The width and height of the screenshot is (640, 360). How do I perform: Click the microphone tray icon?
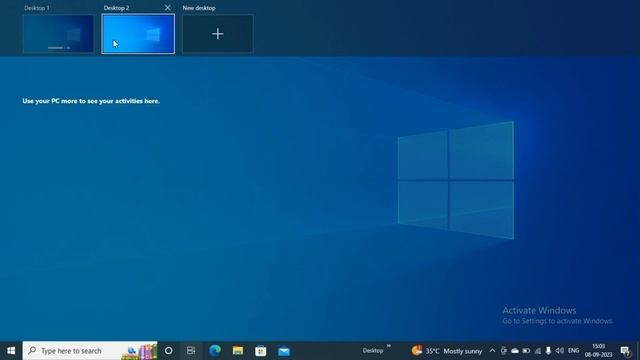coord(549,351)
